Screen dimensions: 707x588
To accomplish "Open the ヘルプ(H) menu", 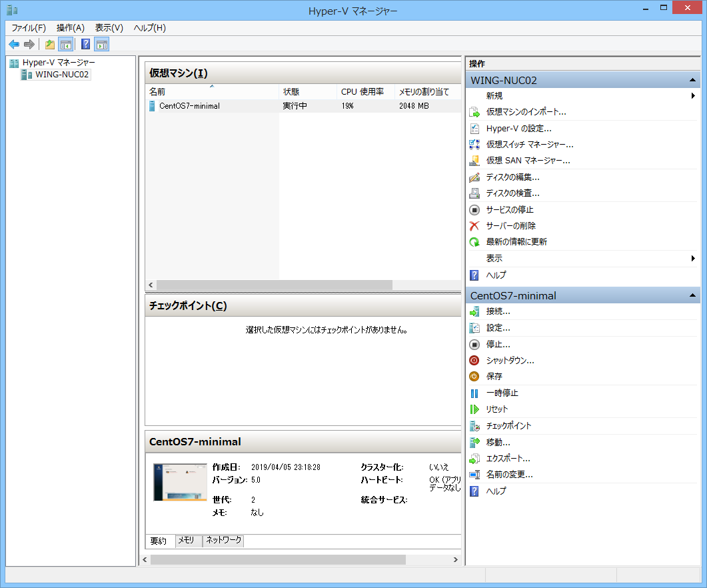I will point(150,28).
